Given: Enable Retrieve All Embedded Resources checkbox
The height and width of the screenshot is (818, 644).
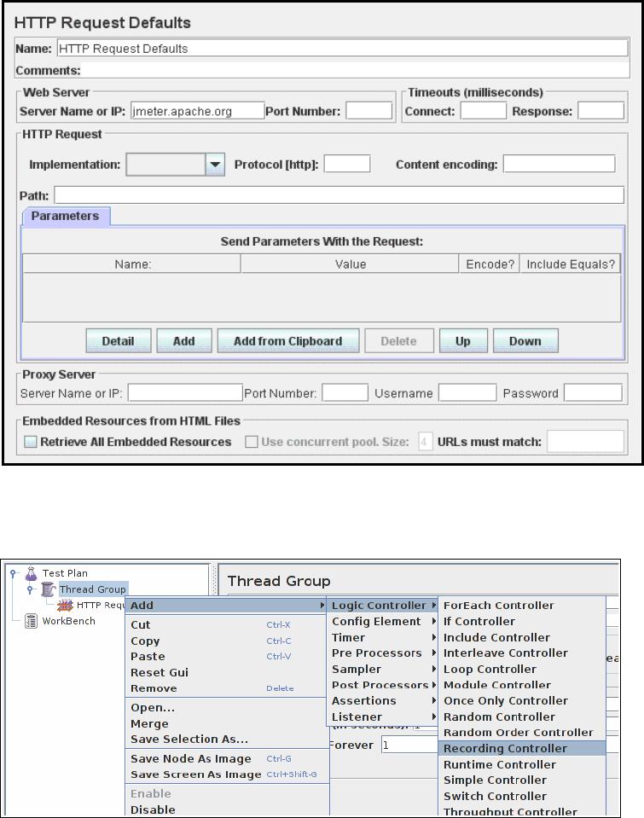Looking at the screenshot, I should [31, 441].
